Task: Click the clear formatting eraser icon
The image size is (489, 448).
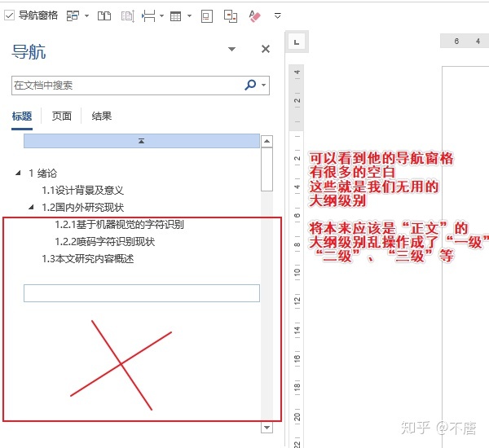Action: (254, 16)
